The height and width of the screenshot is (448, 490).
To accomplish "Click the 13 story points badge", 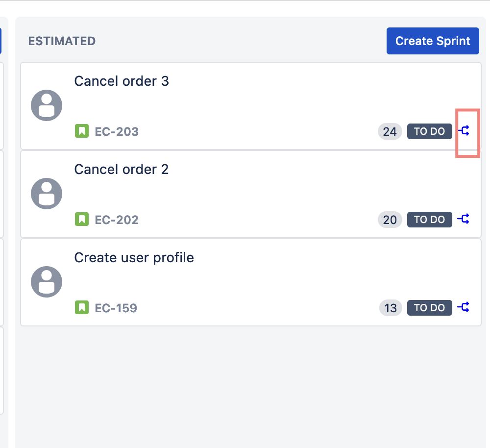I will (391, 308).
